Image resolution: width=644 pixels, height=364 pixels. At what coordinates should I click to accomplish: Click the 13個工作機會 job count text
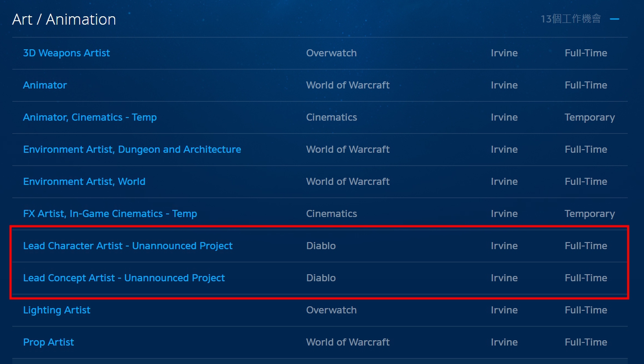(571, 19)
